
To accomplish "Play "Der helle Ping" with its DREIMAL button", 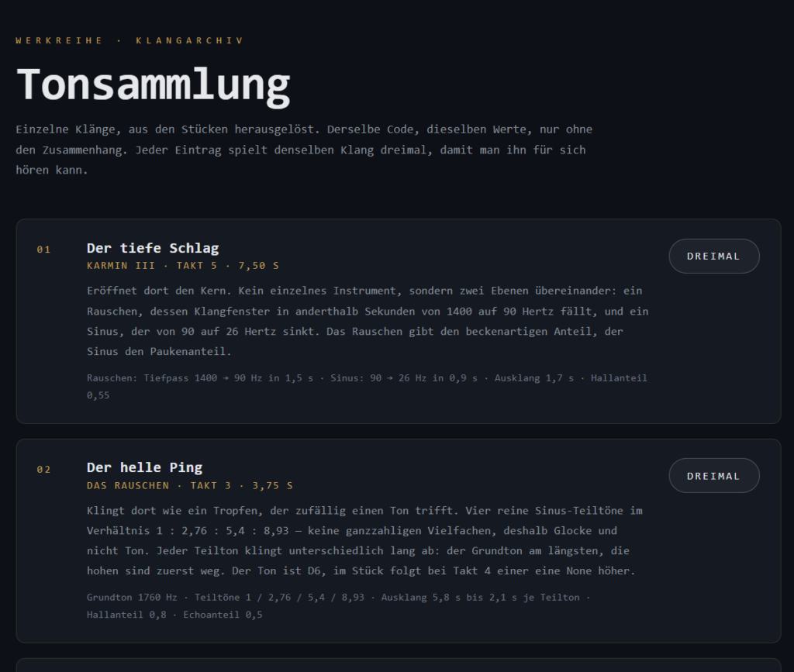I will tap(713, 476).
